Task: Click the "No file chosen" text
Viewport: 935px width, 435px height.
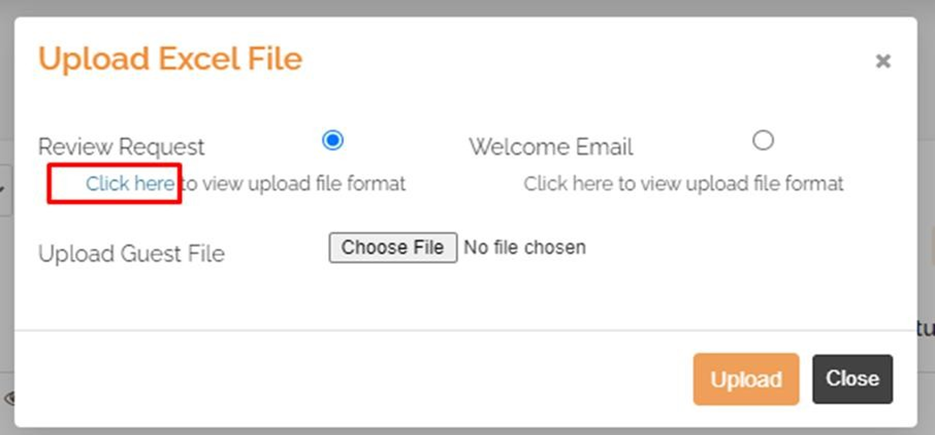Action: 525,247
